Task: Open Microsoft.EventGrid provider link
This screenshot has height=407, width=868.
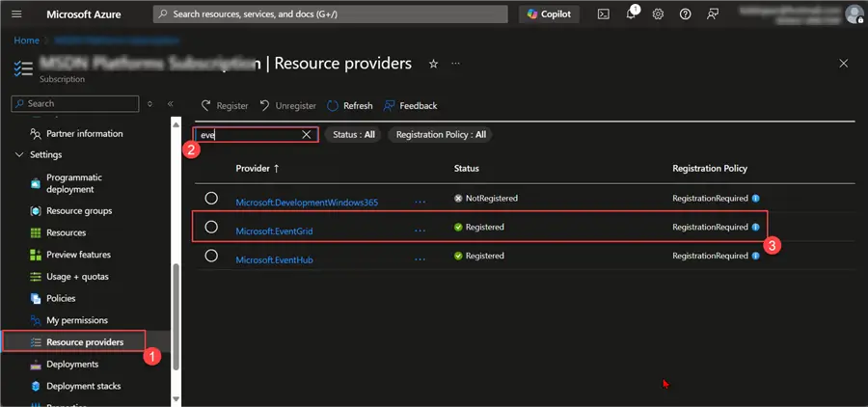Action: 274,231
